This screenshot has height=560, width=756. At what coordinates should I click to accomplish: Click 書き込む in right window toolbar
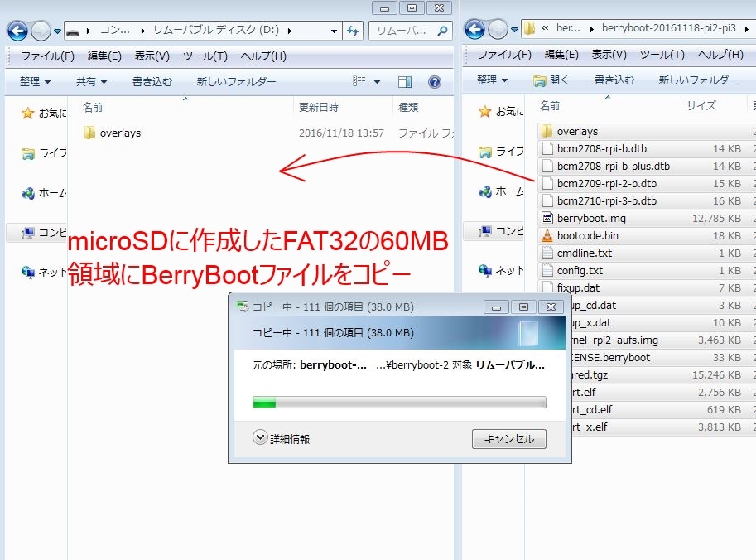tap(614, 80)
